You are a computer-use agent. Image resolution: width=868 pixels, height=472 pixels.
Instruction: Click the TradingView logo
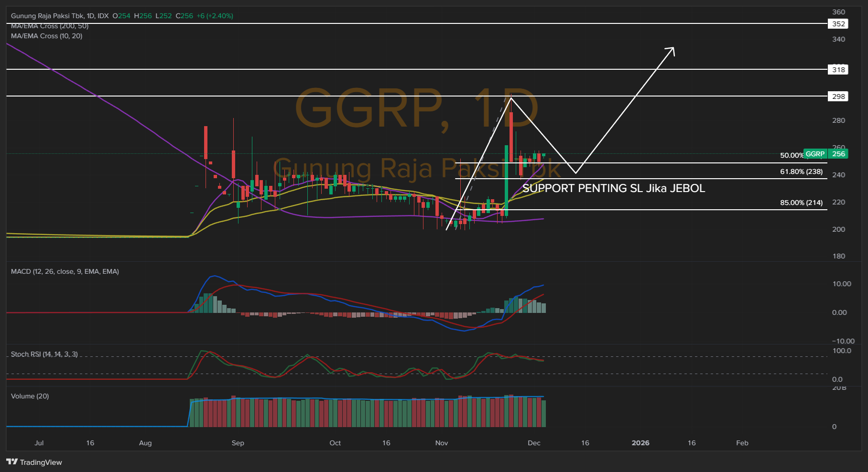(34, 462)
